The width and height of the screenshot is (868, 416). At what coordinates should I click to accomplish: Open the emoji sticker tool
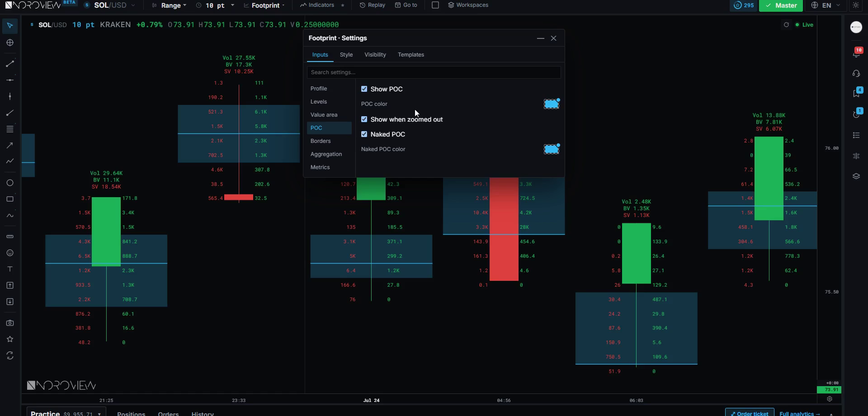coord(9,253)
